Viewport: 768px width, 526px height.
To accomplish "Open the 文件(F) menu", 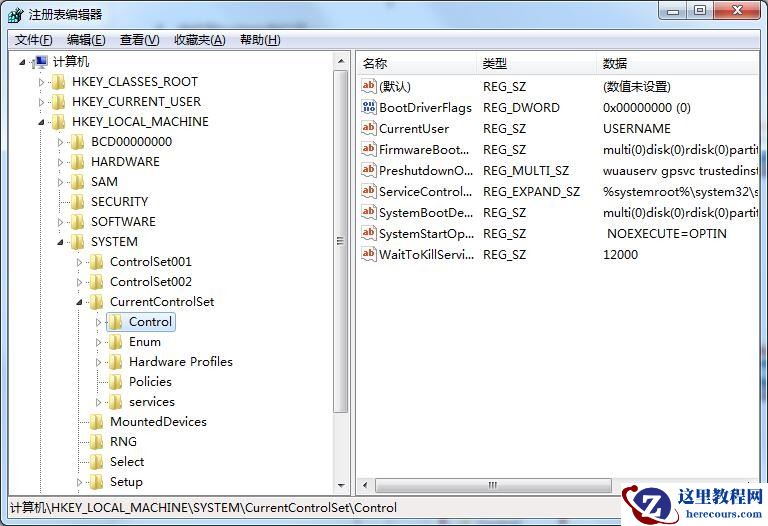I will tap(33, 40).
